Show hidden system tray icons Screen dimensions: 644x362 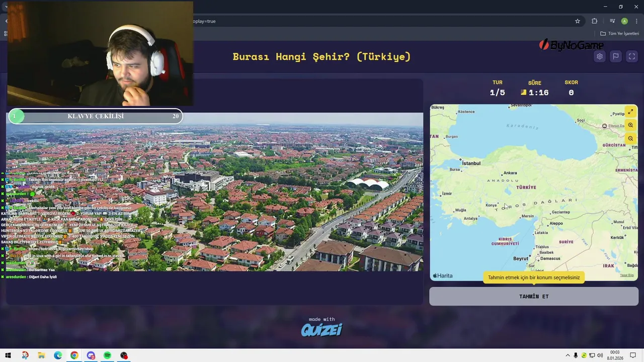click(568, 355)
